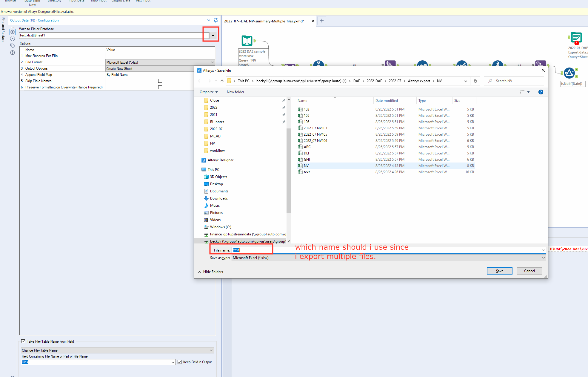
Task: Open the File Format dropdown
Action: tap(212, 62)
